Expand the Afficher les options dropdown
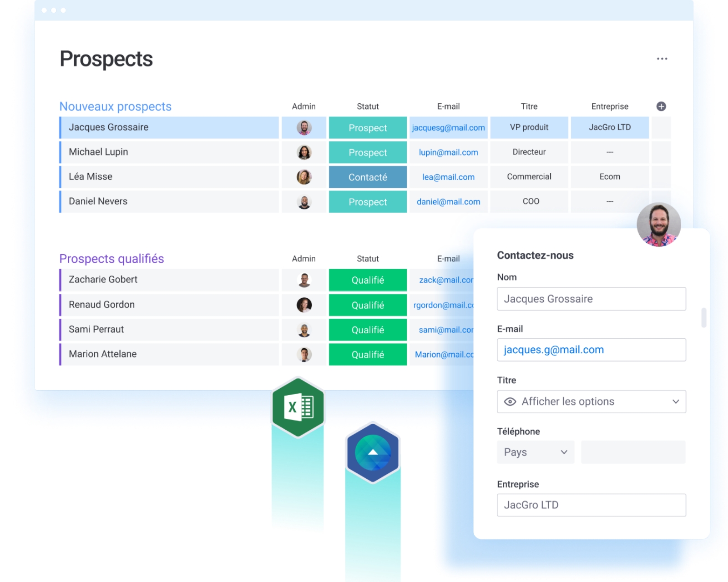Screen dimensions: 728x582 click(675, 401)
